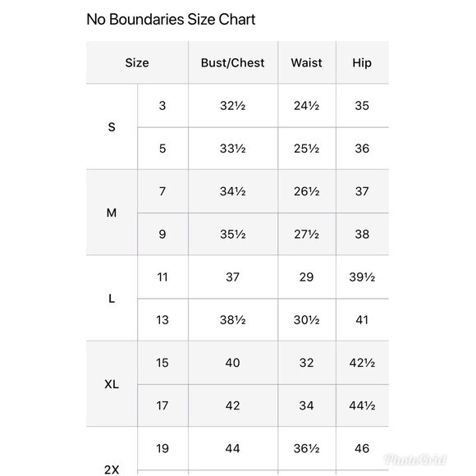Select the Waist column header
This screenshot has height=476, width=476.
[x=306, y=63]
